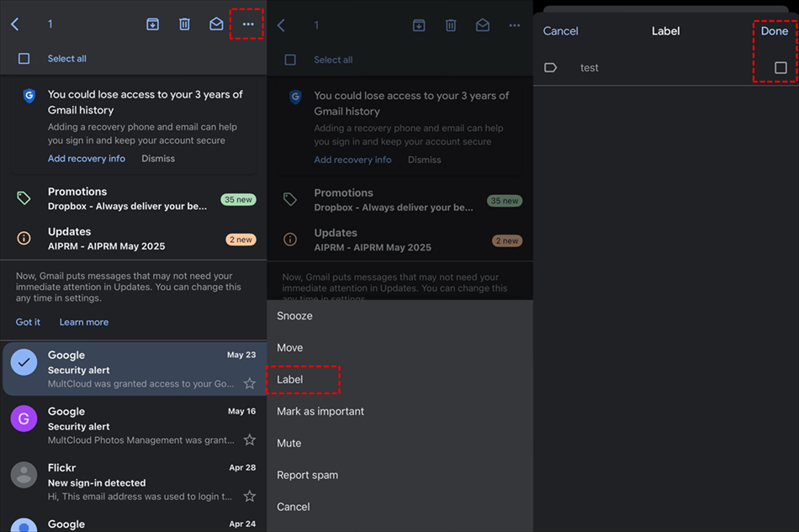Click Google shield icon in left recovery card
This screenshot has width=799, height=532.
[29, 95]
